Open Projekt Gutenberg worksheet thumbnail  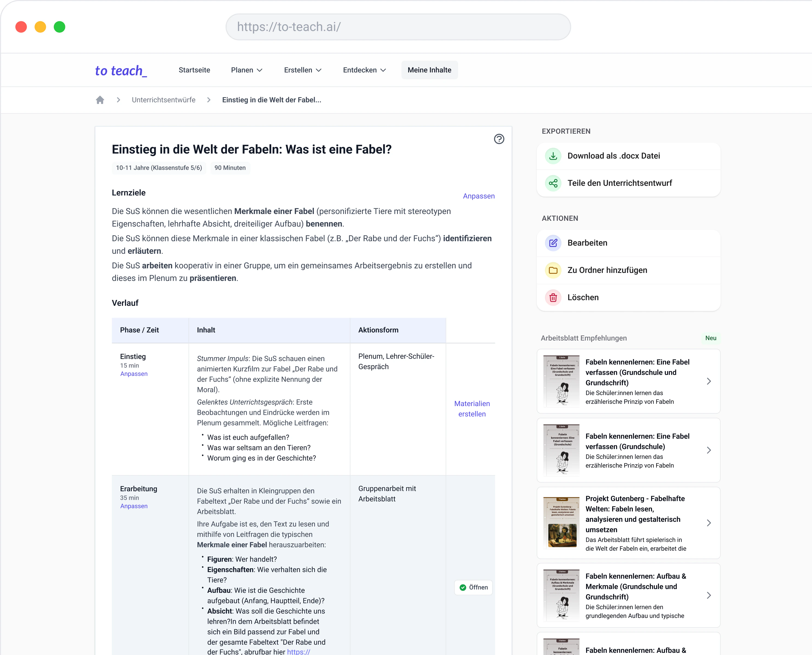(561, 523)
